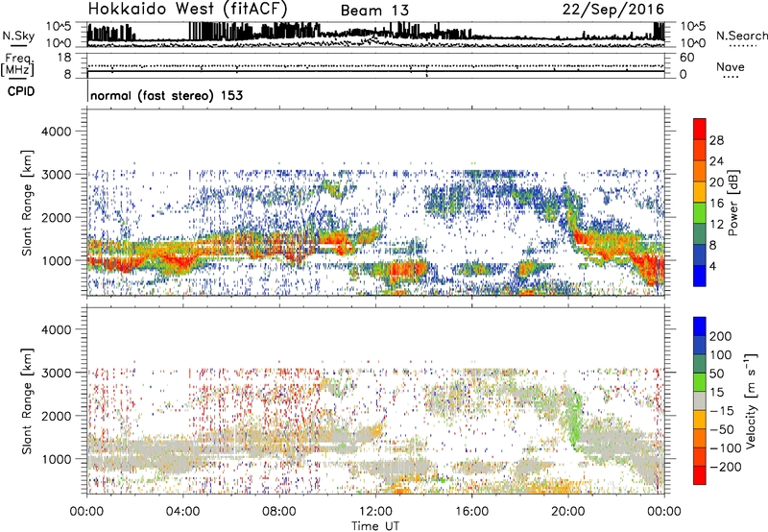Click the red segment of the Power color bar
This screenshot has width=768, height=532.
[x=700, y=129]
